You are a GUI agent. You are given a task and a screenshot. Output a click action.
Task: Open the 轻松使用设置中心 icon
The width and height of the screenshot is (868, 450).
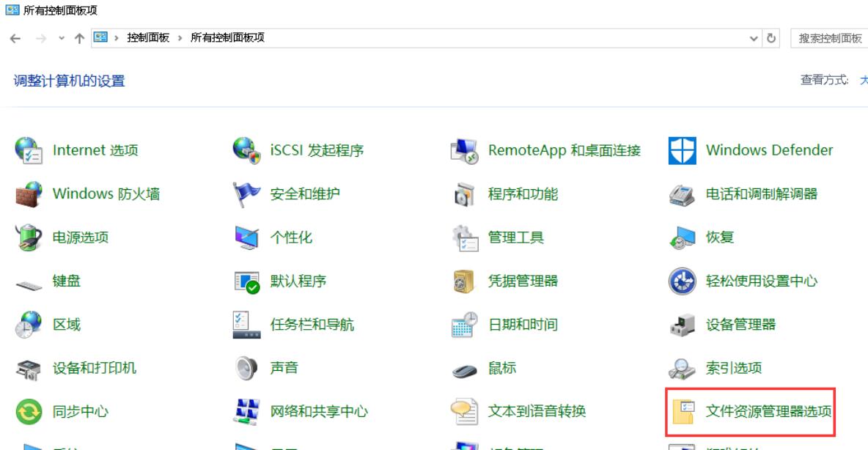[x=682, y=281]
